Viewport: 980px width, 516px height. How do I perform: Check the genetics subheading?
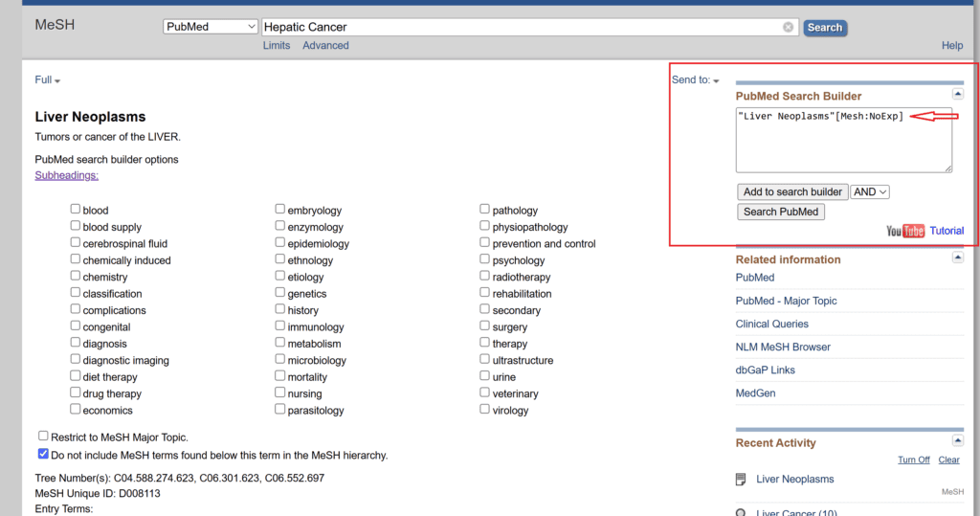tap(280, 293)
